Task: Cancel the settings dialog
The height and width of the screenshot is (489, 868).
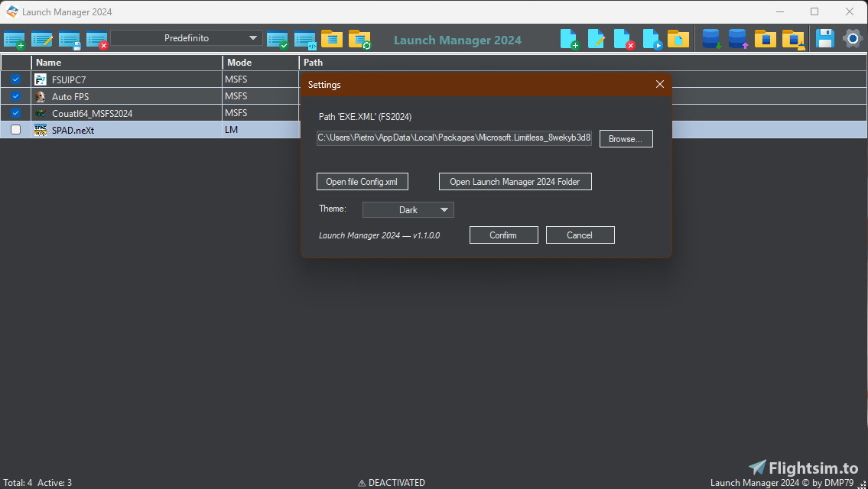Action: coord(580,235)
